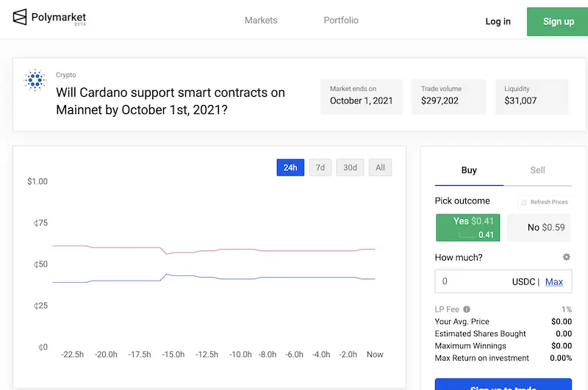Click the ¢50 y-axis label
The height and width of the screenshot is (390, 588).
40,264
